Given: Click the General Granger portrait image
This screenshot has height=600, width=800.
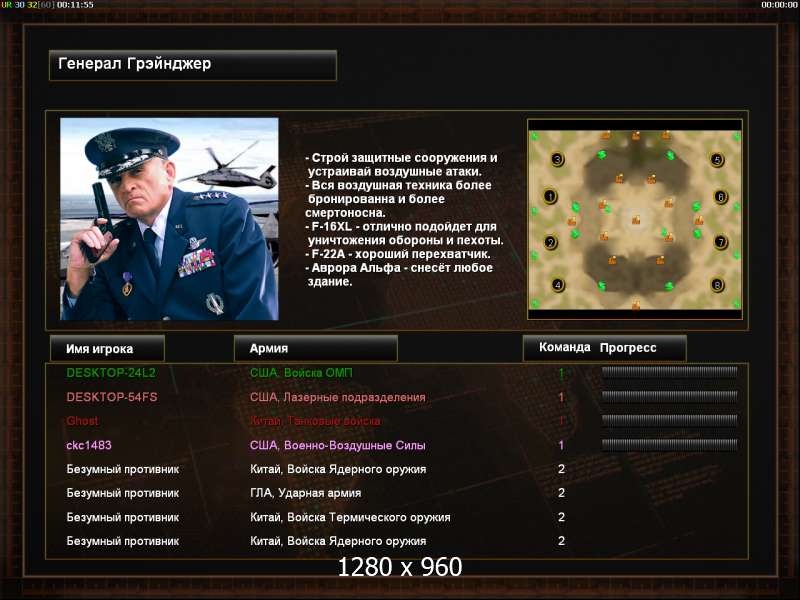Looking at the screenshot, I should pyautogui.click(x=169, y=219).
